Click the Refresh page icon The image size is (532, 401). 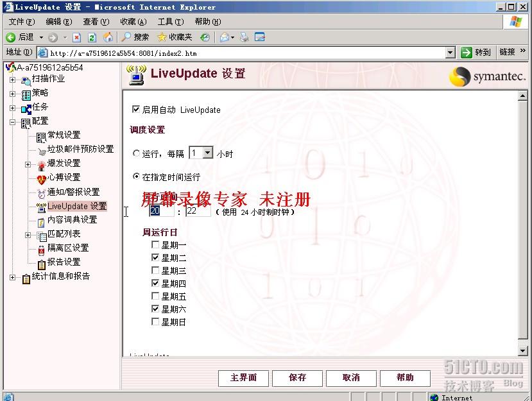92,37
